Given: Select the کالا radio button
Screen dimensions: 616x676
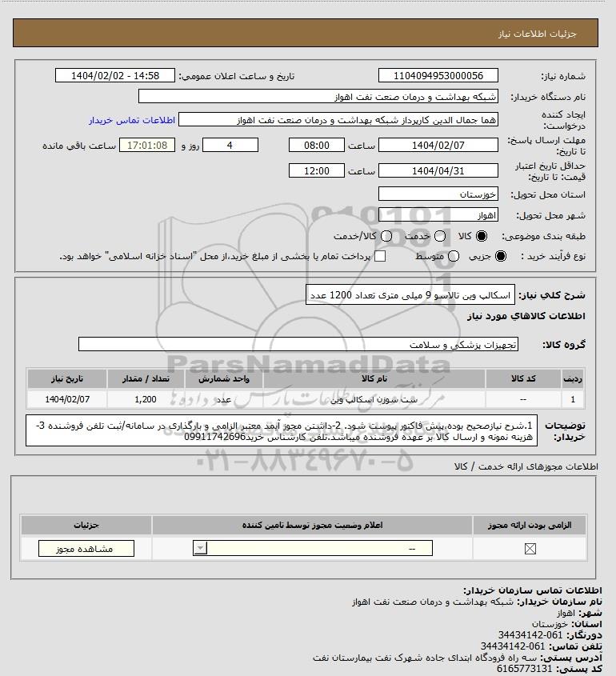Looking at the screenshot, I should click(x=481, y=236).
